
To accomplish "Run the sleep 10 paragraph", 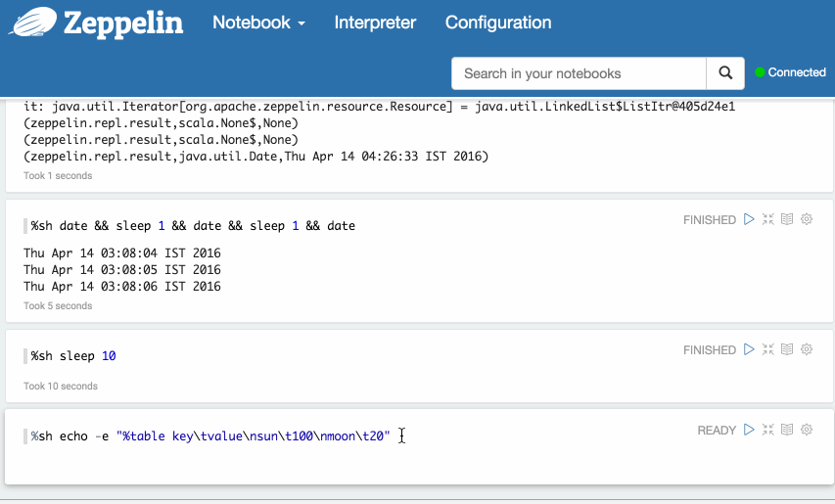I will (x=749, y=349).
